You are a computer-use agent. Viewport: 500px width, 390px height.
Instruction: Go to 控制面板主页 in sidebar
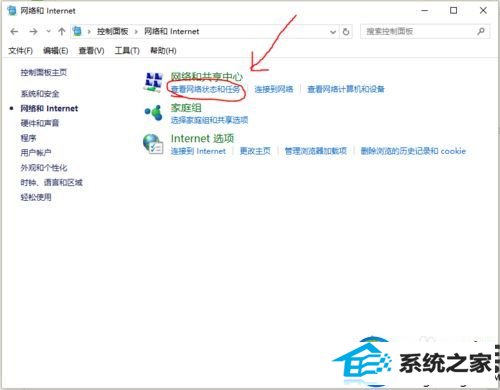[x=44, y=72]
